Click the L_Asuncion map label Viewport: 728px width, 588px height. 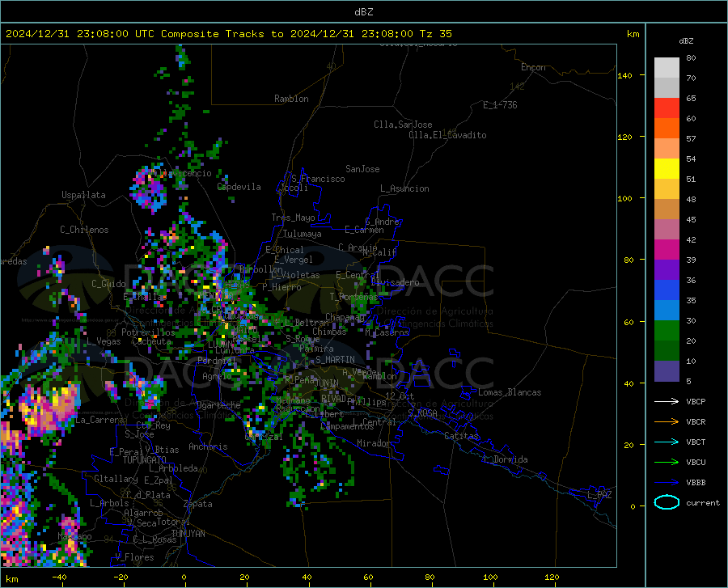click(x=404, y=188)
